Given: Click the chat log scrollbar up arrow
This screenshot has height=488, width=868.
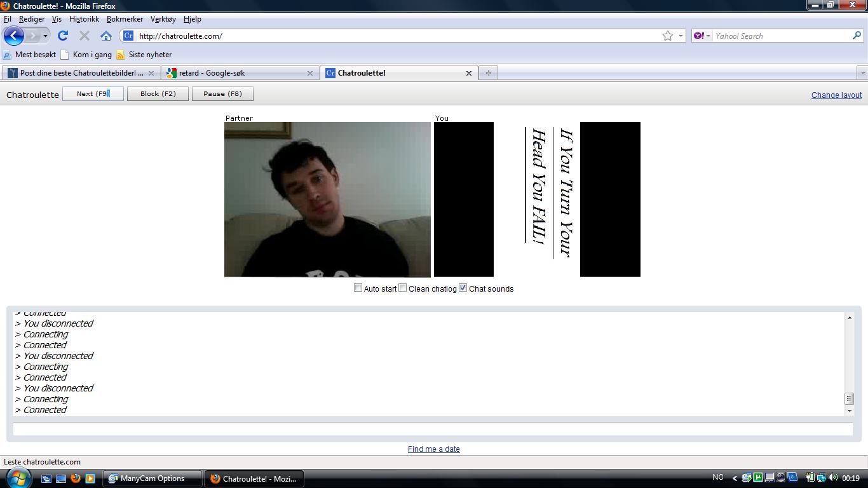Looking at the screenshot, I should point(849,317).
